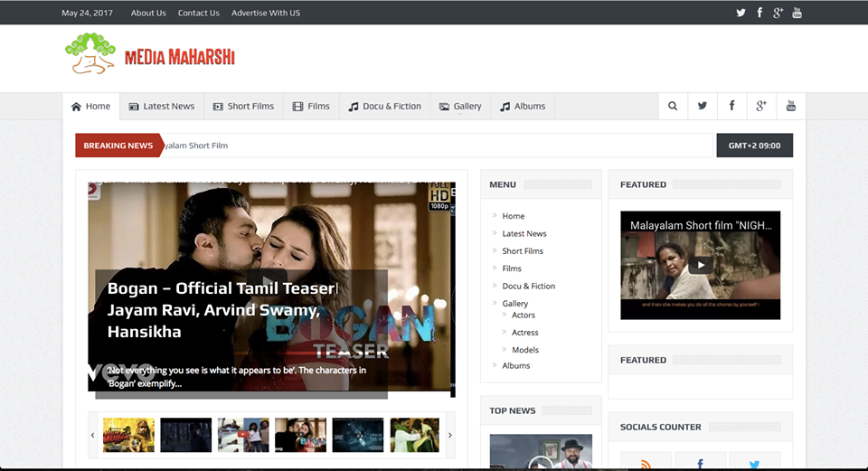This screenshot has width=868, height=471.
Task: Open Films in the navigation bar
Action: [x=311, y=107]
